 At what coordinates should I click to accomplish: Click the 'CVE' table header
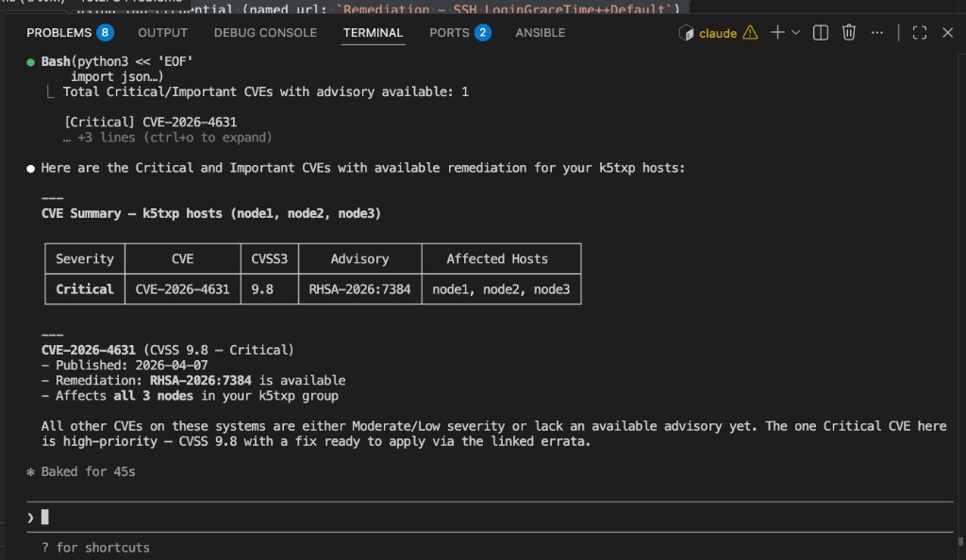point(182,259)
